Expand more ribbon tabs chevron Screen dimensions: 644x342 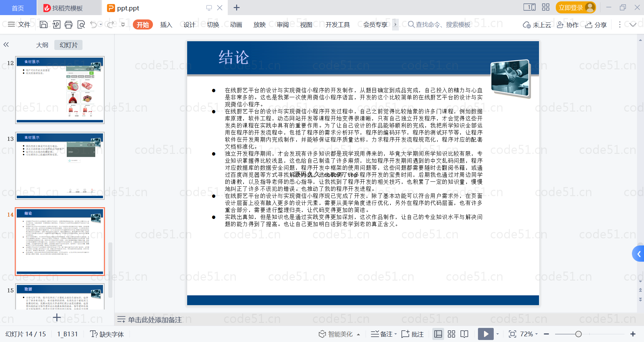[x=395, y=24]
